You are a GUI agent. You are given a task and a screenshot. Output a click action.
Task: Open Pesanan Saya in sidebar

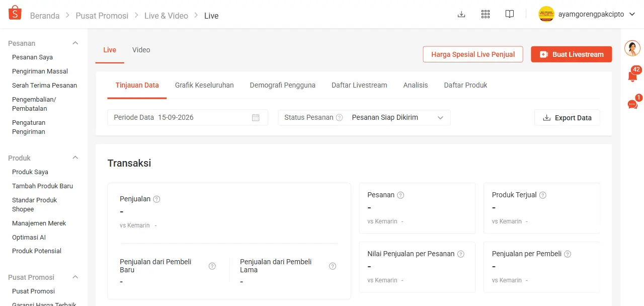click(x=32, y=57)
